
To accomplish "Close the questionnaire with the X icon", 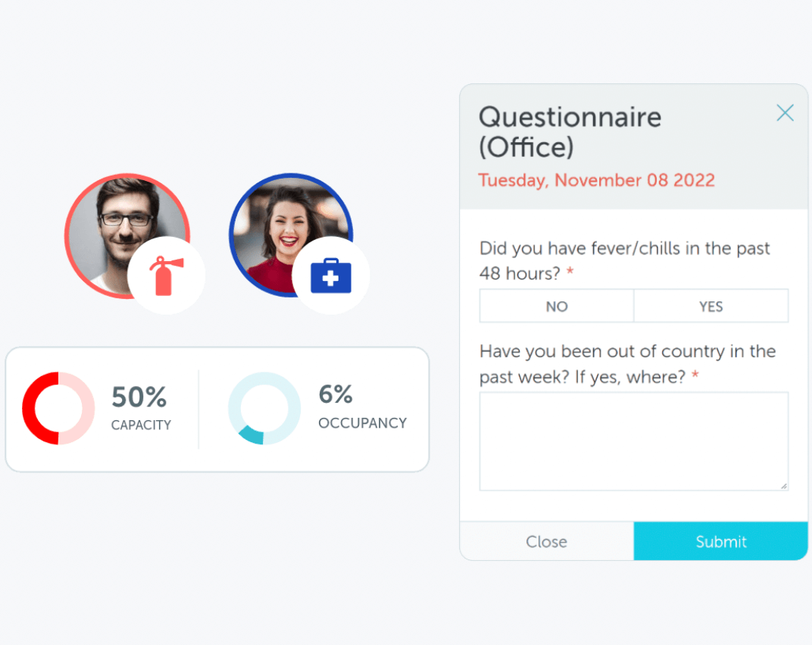I will pos(785,112).
